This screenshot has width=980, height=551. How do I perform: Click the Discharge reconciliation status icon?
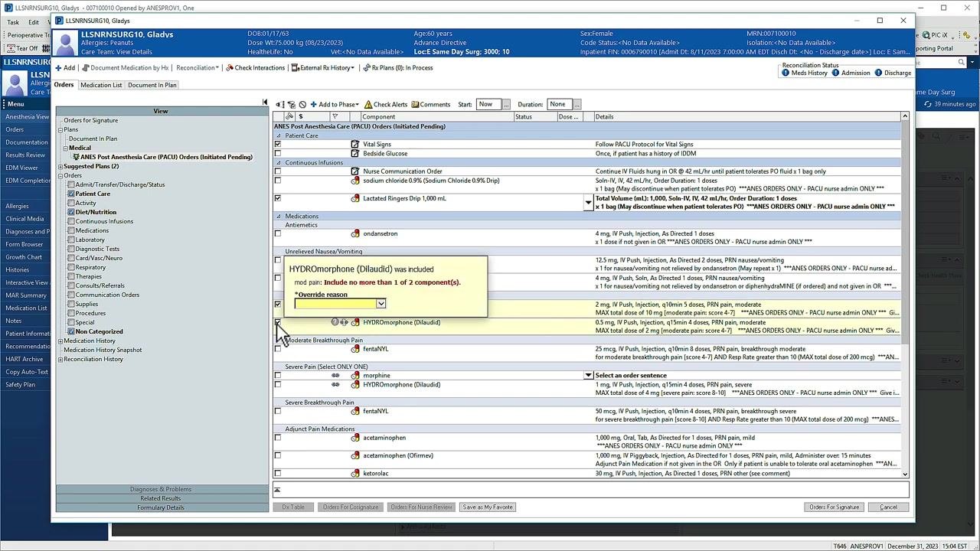[878, 73]
